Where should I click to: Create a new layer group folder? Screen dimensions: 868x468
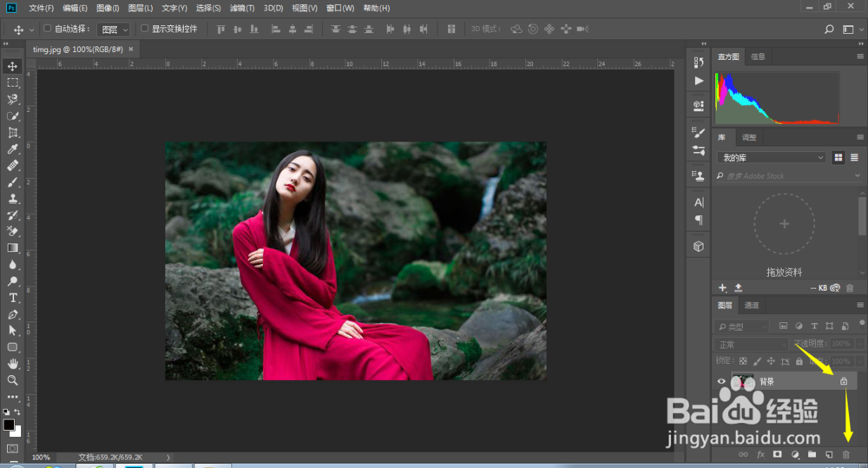click(x=812, y=455)
